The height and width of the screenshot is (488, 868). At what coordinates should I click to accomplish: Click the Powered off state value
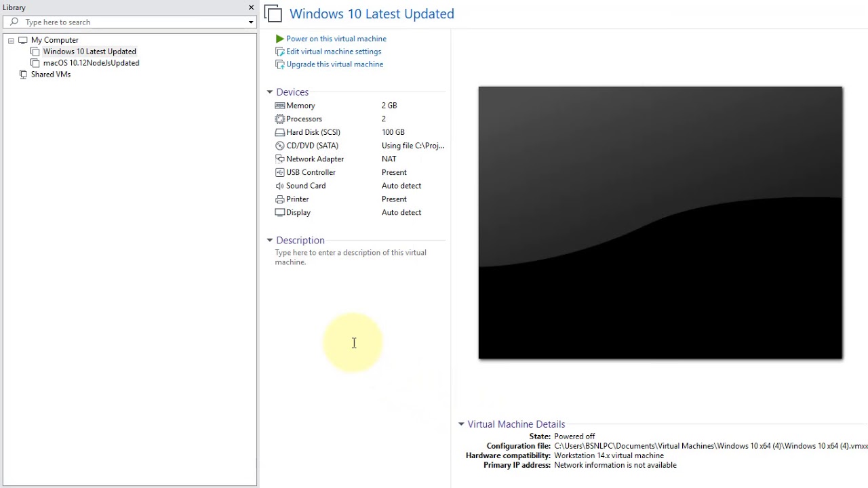pos(574,436)
